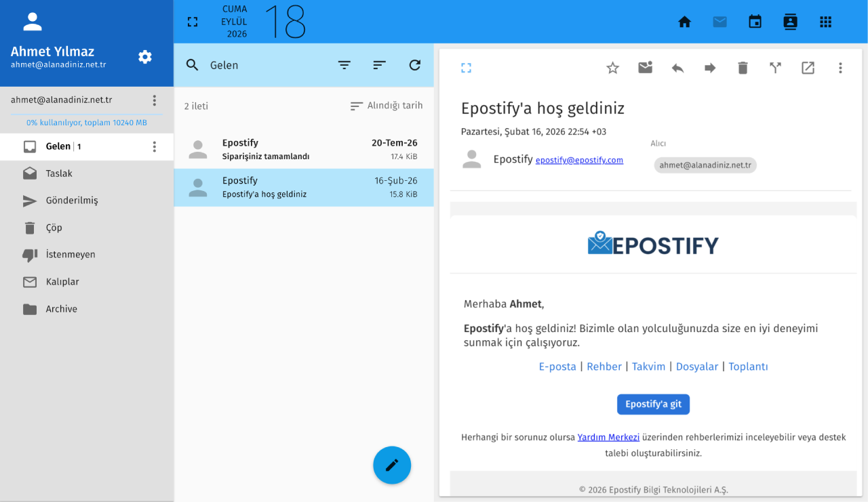Viewport: 868px width, 502px height.
Task: Click the split-arrows icon in message toolbar
Action: point(776,68)
